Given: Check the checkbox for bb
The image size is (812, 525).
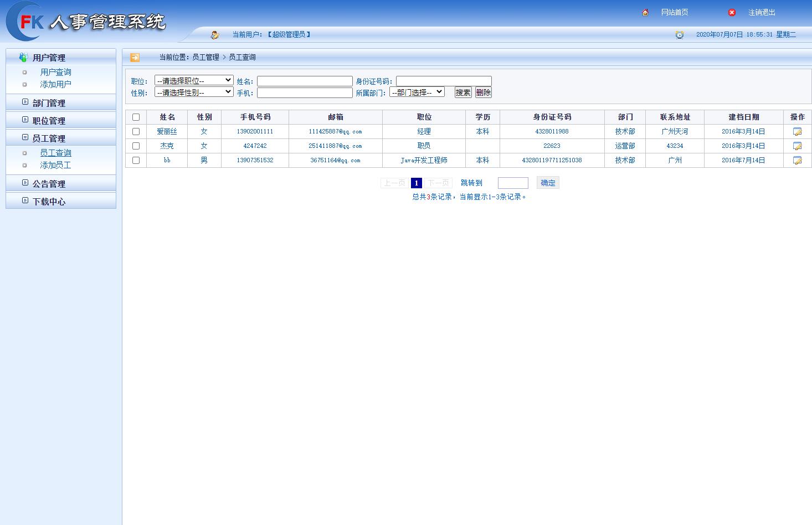Looking at the screenshot, I should pyautogui.click(x=136, y=160).
